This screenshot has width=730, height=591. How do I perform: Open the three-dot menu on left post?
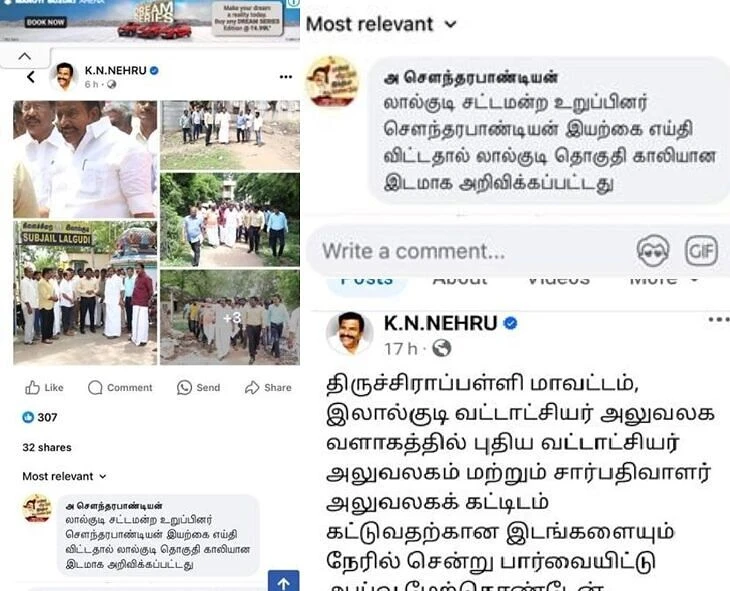coord(286,77)
